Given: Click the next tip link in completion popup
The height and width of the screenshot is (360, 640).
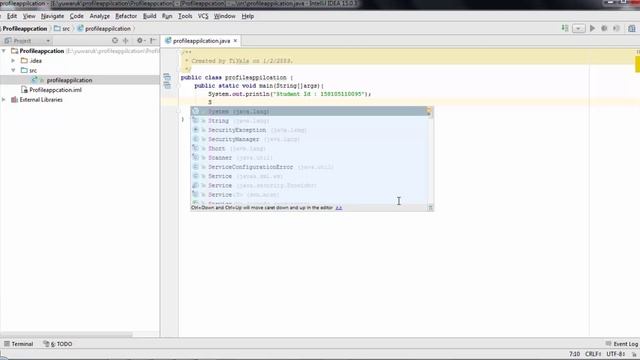Looking at the screenshot, I should (339, 208).
